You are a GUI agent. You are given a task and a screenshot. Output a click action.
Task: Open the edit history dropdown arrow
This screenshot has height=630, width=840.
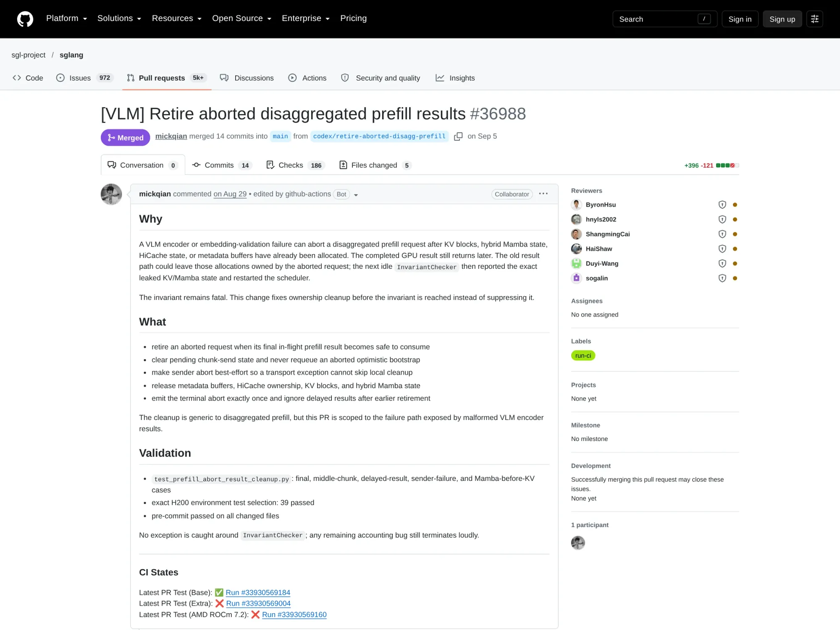(356, 195)
